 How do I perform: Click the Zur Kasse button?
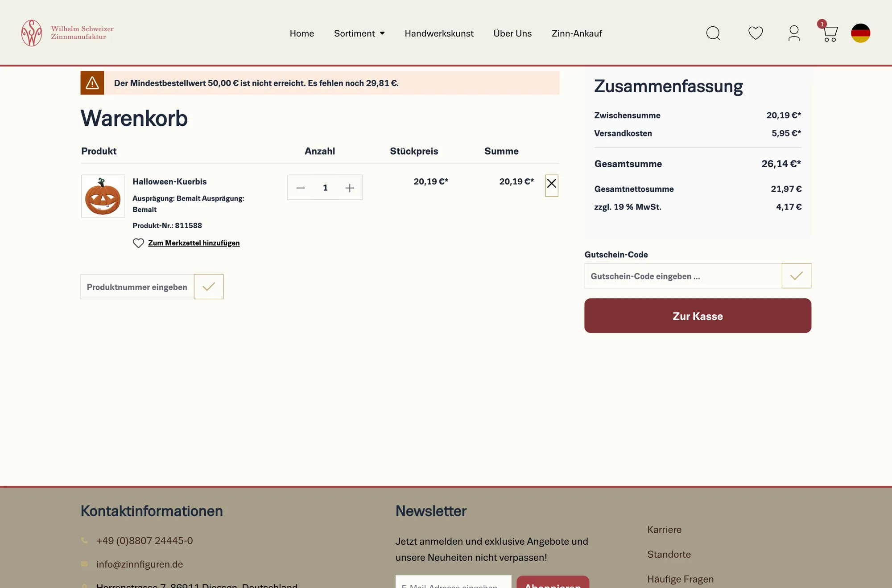coord(698,316)
